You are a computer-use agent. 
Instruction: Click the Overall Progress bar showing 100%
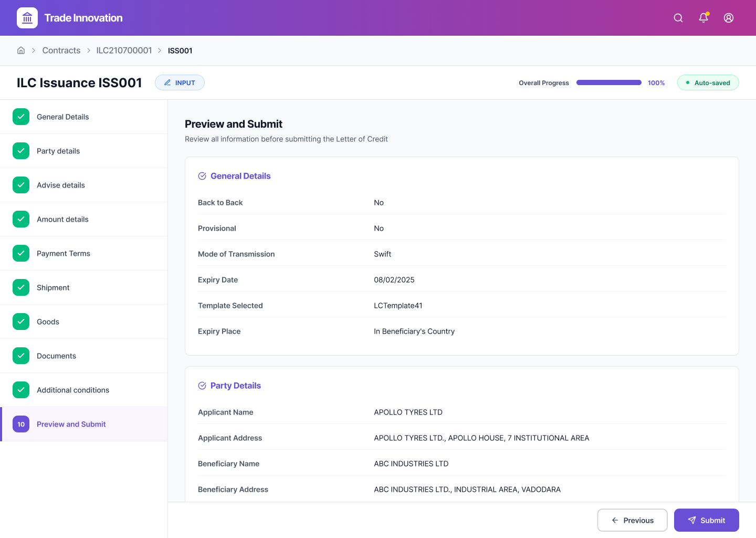tap(608, 82)
